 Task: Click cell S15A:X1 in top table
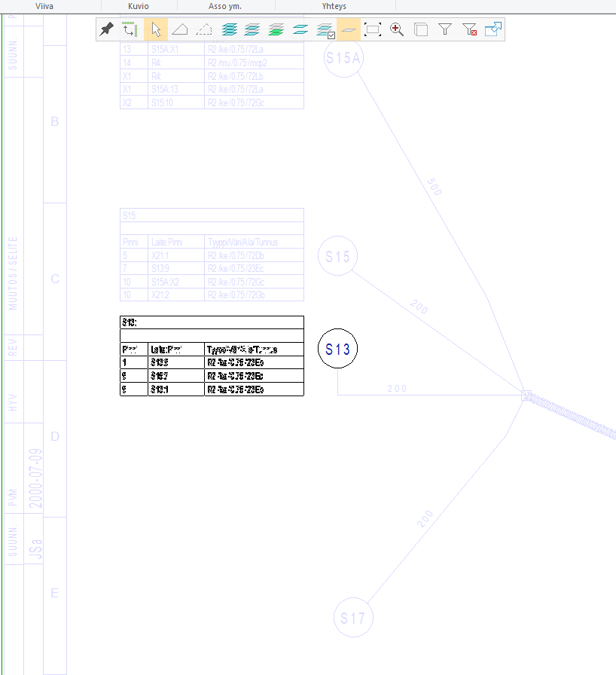pos(176,50)
